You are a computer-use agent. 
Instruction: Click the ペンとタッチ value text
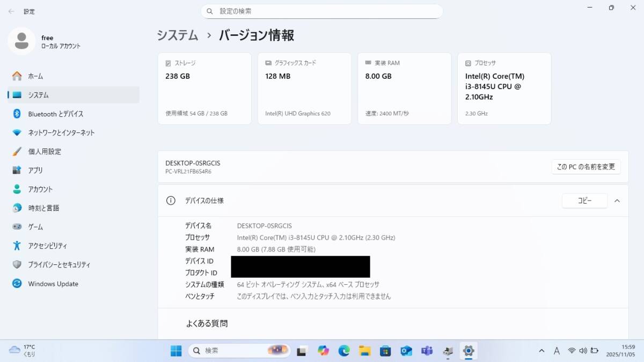pos(314,297)
